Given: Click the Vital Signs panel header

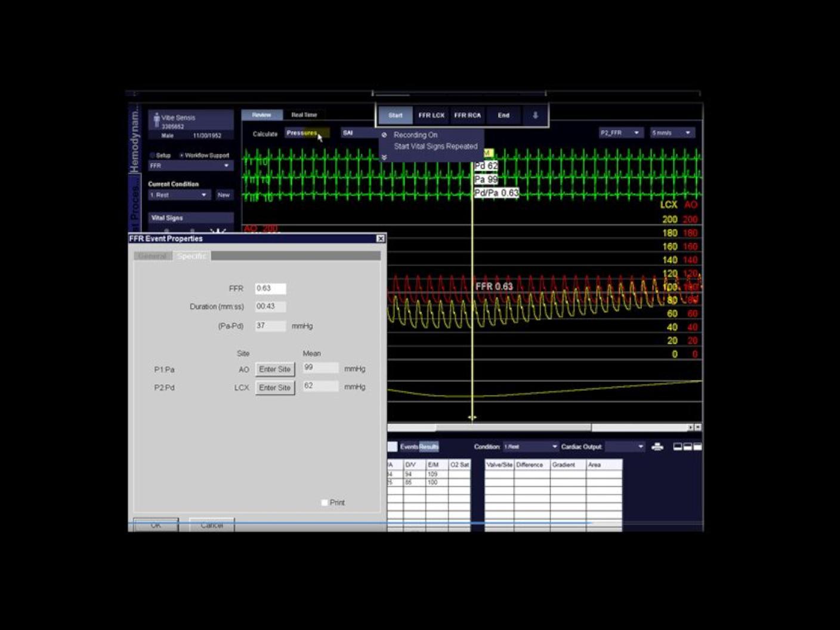Looking at the screenshot, I should (x=191, y=218).
